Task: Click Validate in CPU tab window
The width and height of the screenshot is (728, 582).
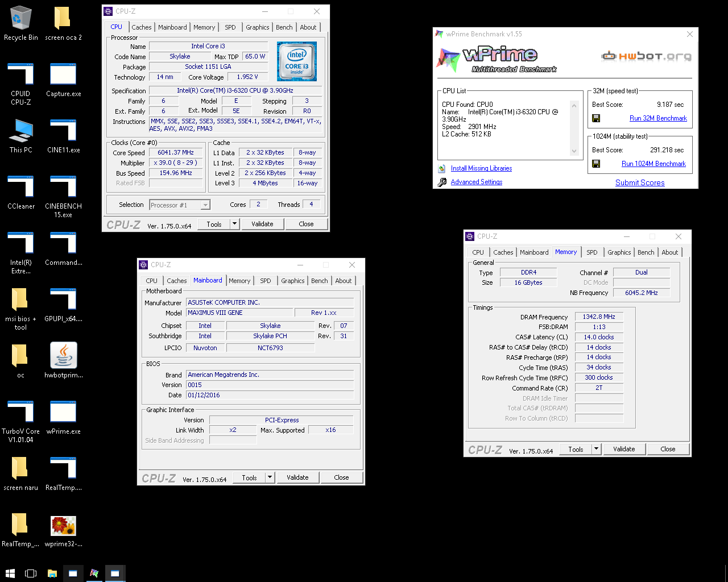Action: click(262, 224)
